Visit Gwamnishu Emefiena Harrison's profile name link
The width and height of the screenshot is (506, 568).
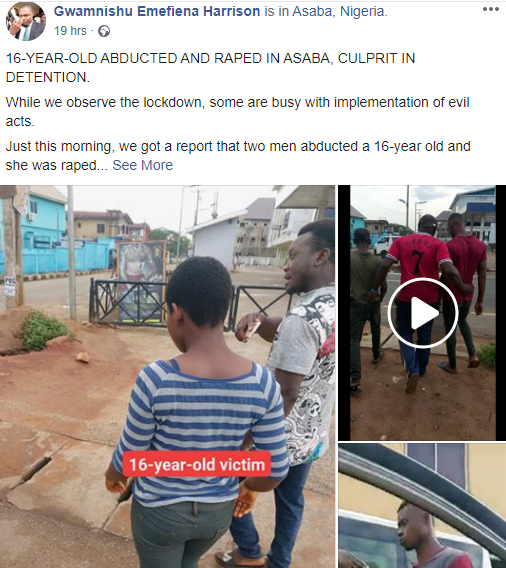tap(157, 12)
